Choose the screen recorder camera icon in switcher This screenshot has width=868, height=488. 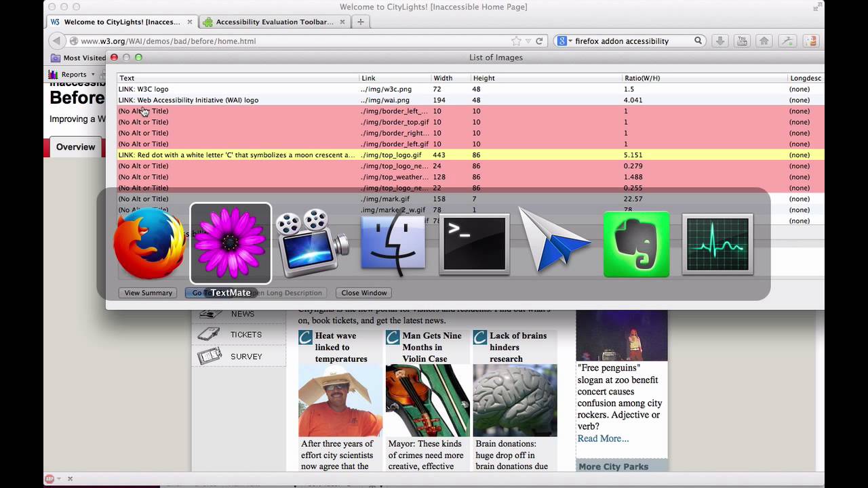tap(312, 243)
